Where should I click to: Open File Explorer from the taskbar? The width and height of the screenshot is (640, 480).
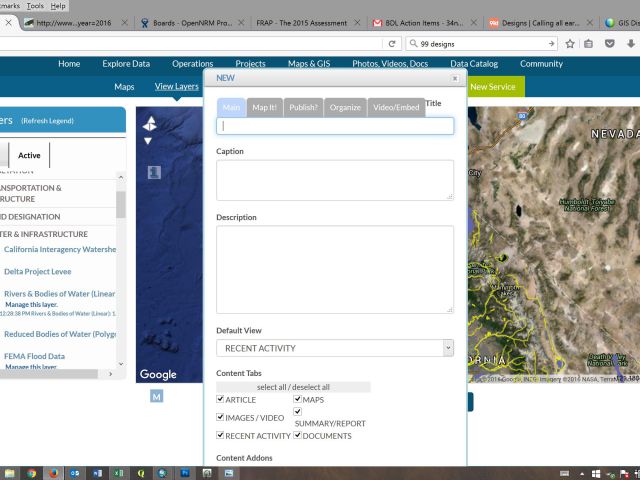[10, 473]
